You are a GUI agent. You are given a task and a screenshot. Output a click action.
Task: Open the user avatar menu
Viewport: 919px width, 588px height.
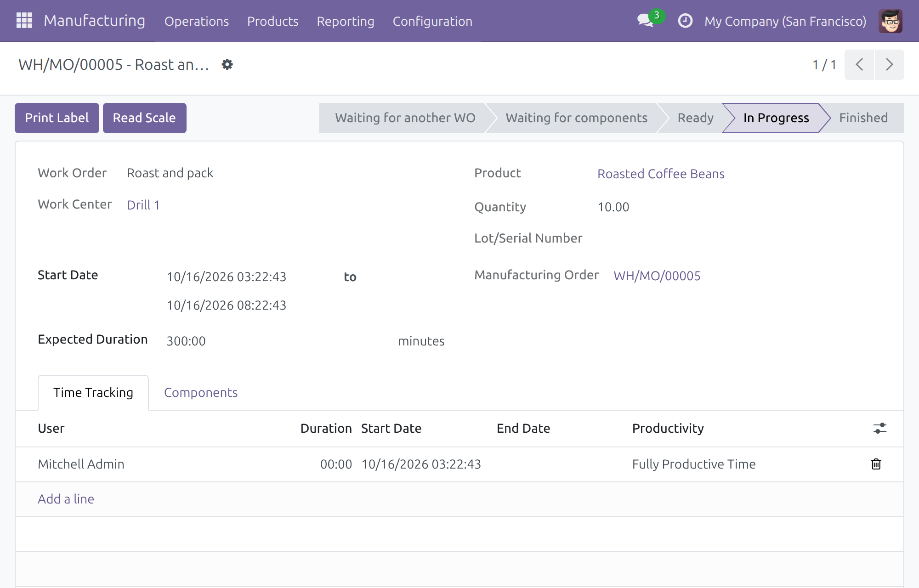891,21
